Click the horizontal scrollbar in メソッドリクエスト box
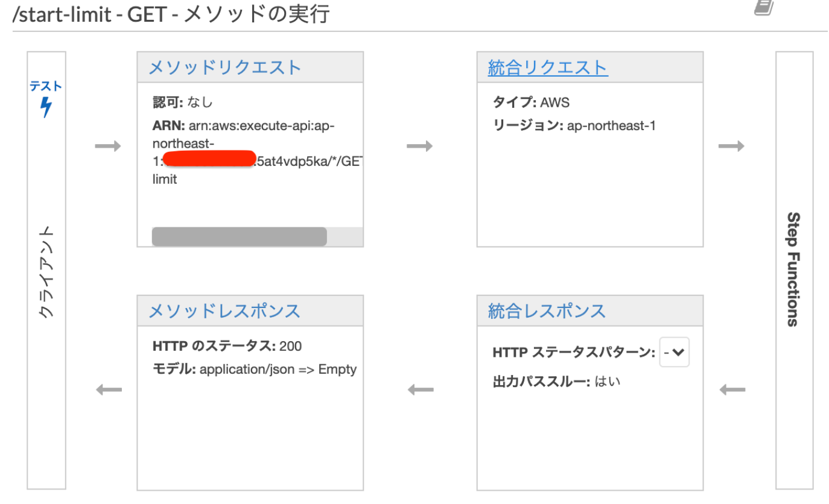 (239, 237)
